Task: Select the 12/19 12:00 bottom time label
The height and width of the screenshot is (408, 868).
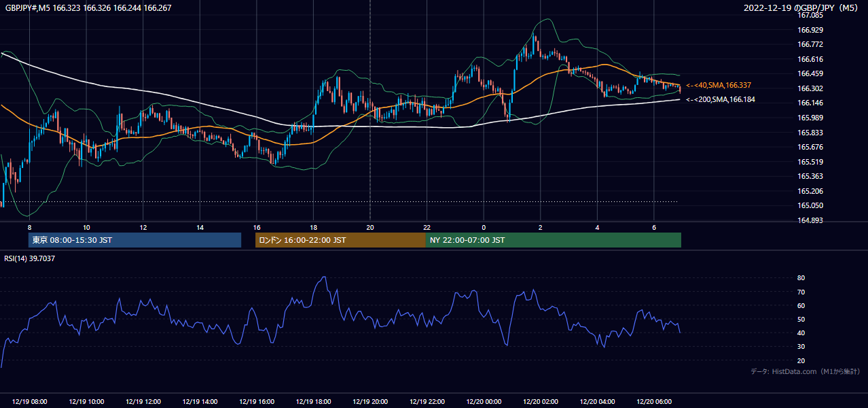Action: pyautogui.click(x=143, y=402)
